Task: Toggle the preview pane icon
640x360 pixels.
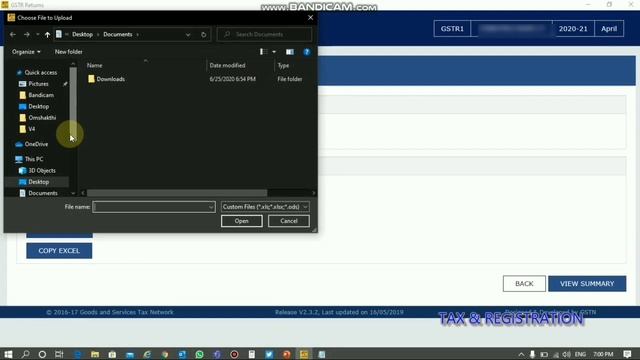Action: pos(289,52)
